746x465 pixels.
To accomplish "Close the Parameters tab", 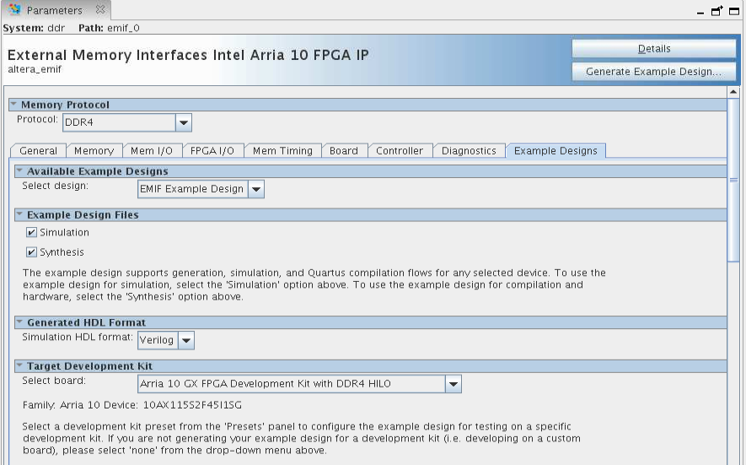I will [100, 10].
